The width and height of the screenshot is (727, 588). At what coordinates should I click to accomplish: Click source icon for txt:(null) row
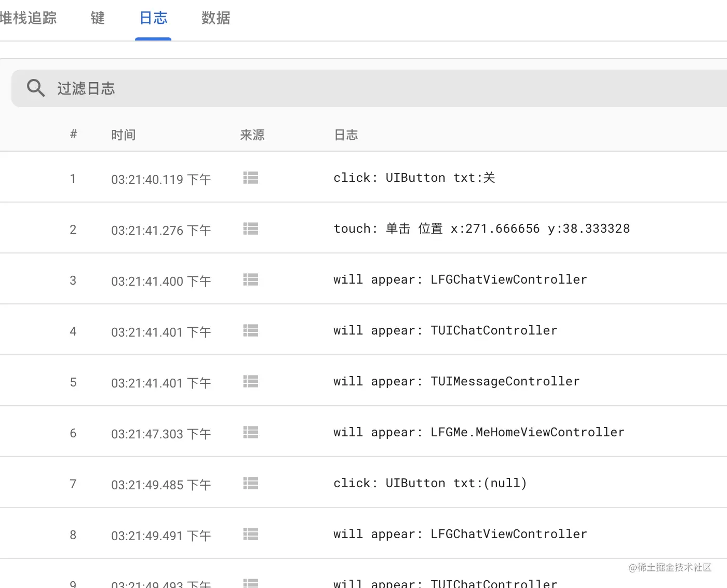(x=251, y=484)
